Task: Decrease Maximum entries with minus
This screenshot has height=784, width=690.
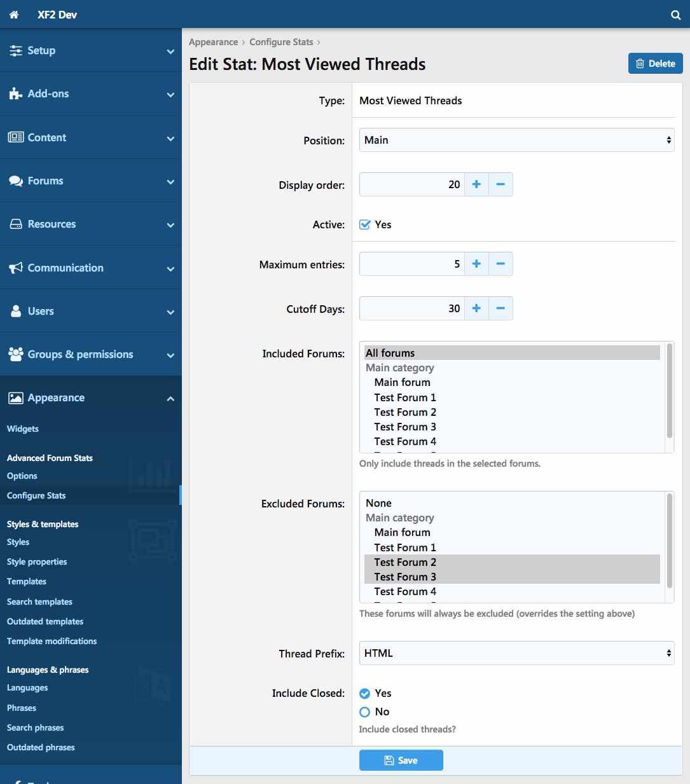Action: coord(500,264)
